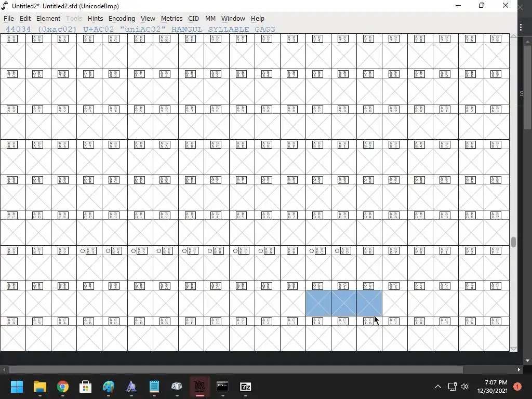Select glyph cell ABDF
The height and width of the screenshot is (399, 532).
tap(496, 232)
